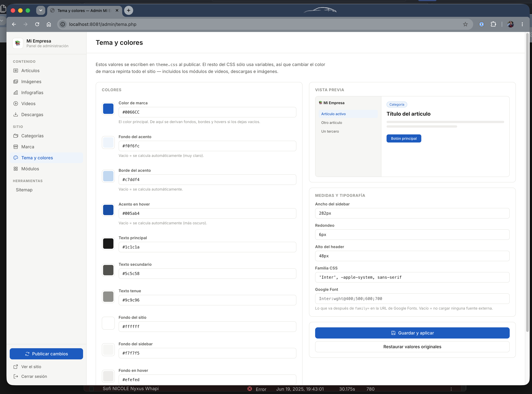This screenshot has height=394, width=532.
Task: Click the Mi Empresa logo in sidebar header
Action: point(18,43)
